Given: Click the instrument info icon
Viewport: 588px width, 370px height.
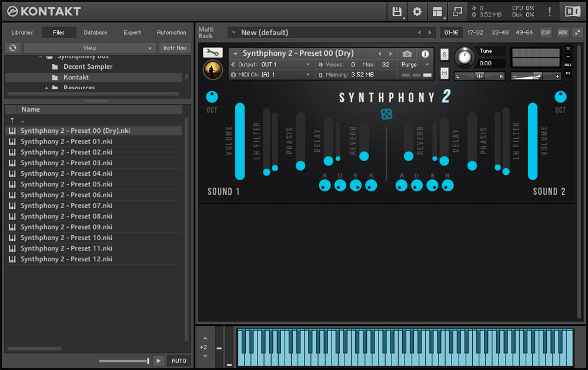Looking at the screenshot, I should (425, 54).
